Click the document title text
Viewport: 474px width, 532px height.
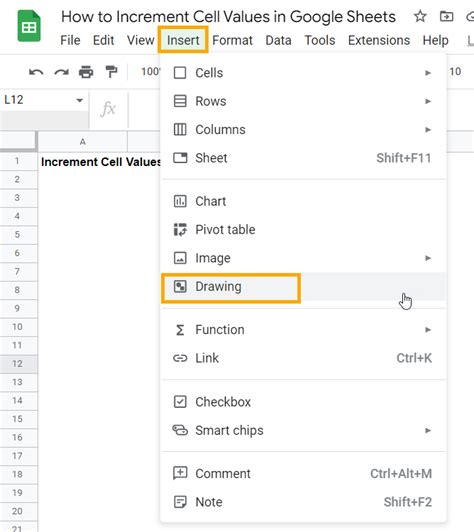[x=228, y=16]
